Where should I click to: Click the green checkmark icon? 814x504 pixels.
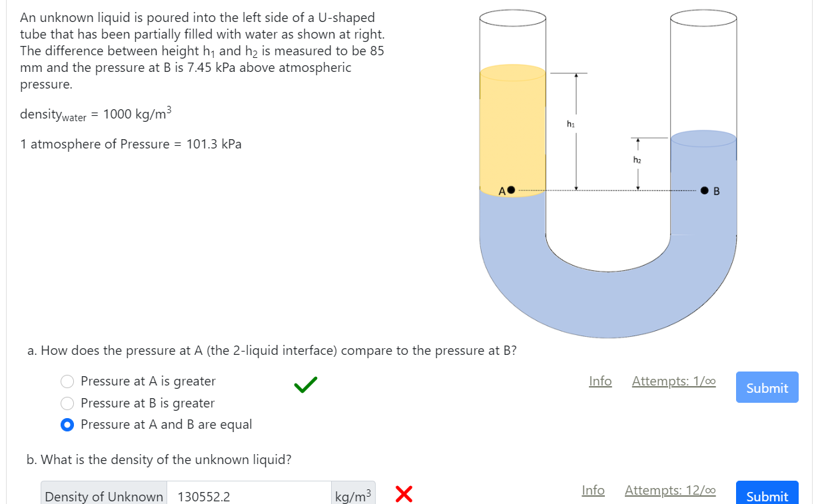coord(304,385)
